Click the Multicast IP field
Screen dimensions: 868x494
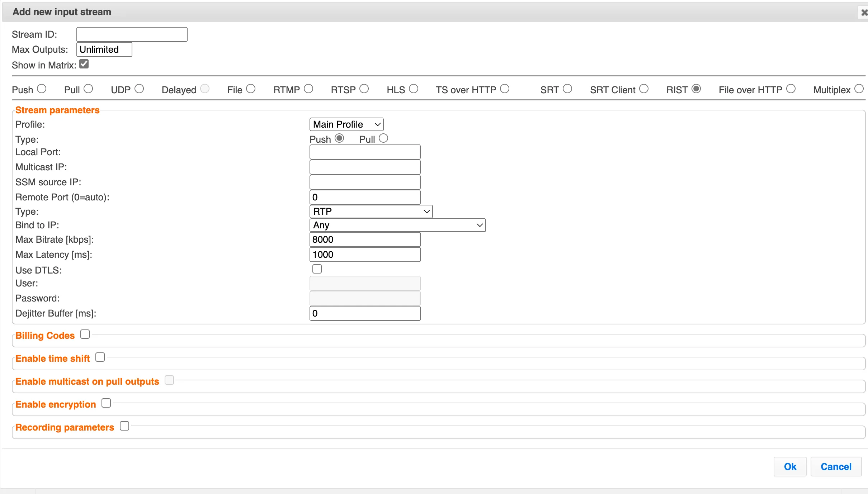coord(365,167)
